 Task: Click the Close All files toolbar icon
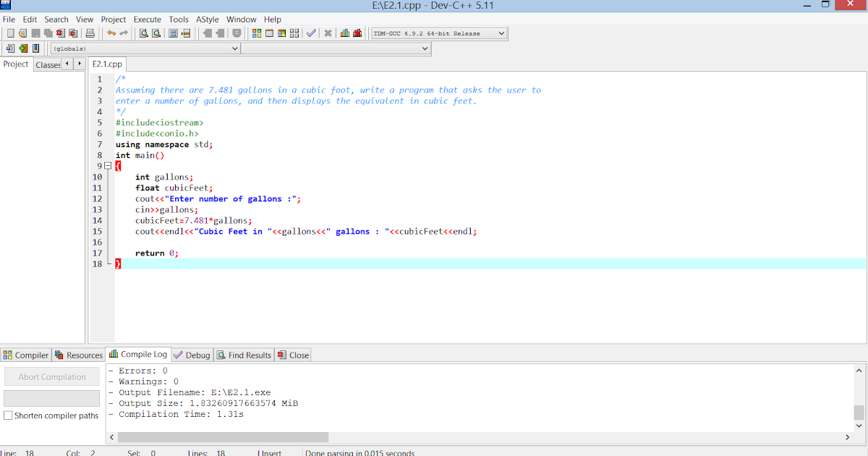[73, 33]
